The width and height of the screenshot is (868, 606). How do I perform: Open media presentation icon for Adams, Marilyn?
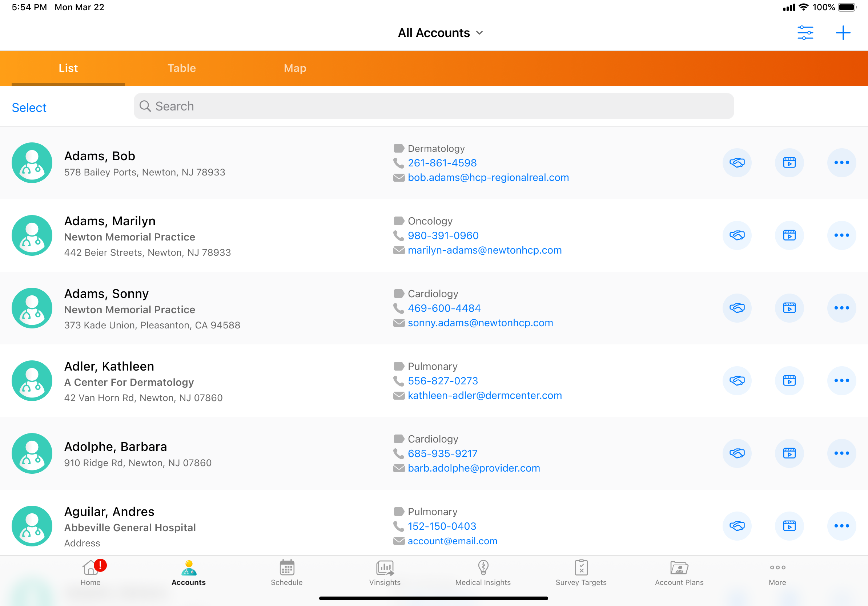(789, 235)
